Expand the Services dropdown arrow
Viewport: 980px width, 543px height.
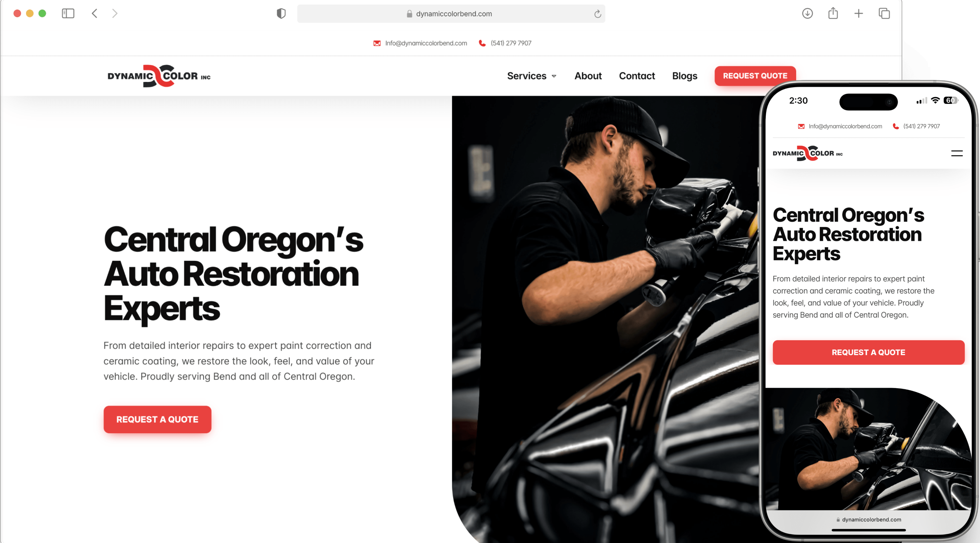[x=554, y=76]
